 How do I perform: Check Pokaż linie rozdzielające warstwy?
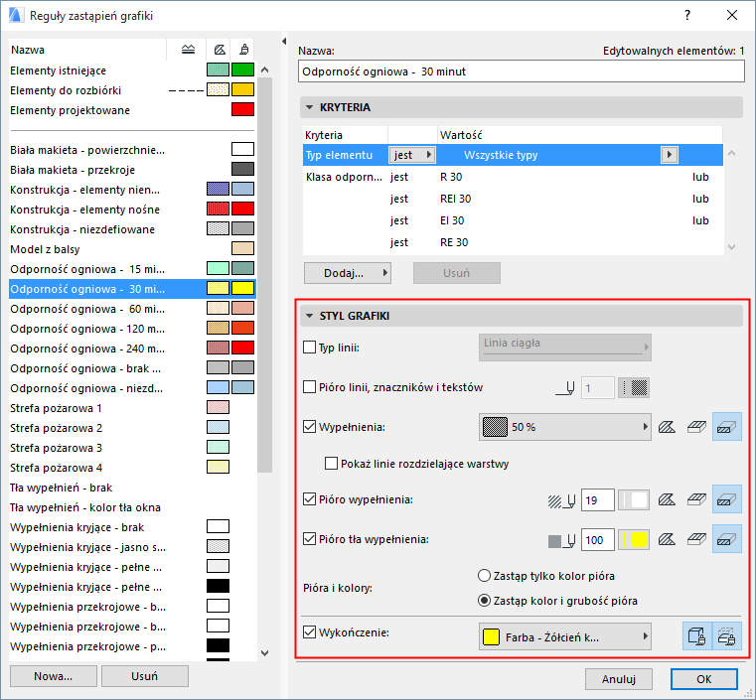click(x=331, y=464)
